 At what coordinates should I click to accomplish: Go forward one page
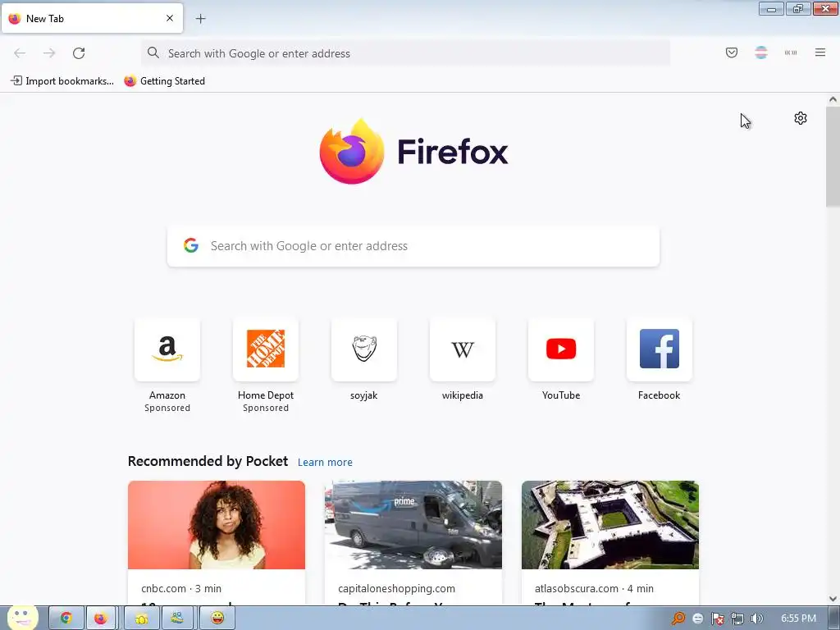pyautogui.click(x=49, y=53)
